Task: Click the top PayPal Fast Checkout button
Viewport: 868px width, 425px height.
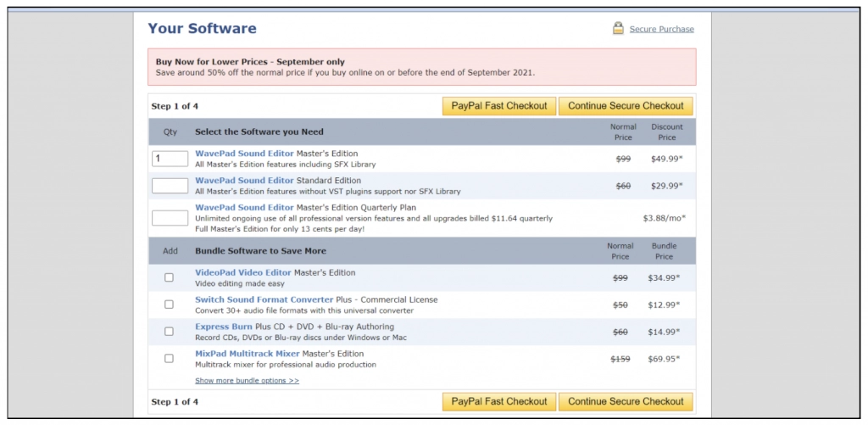Action: tap(498, 106)
